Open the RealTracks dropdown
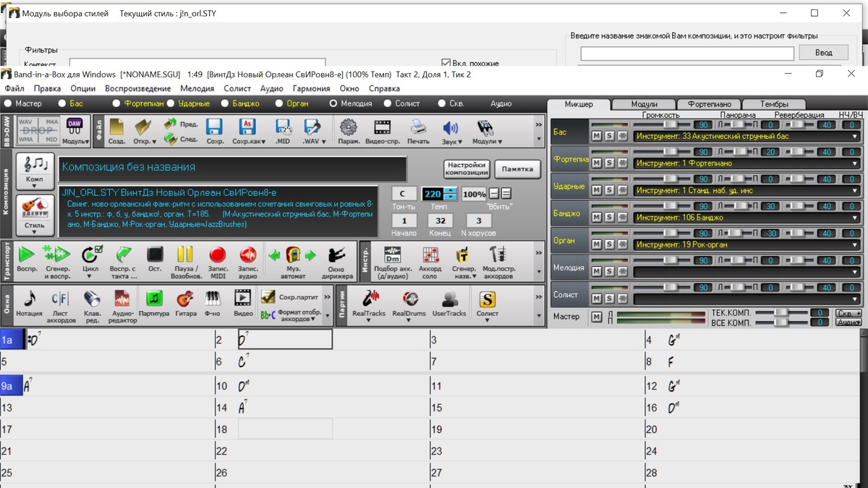Screen dimensions: 868x488 click(368, 321)
